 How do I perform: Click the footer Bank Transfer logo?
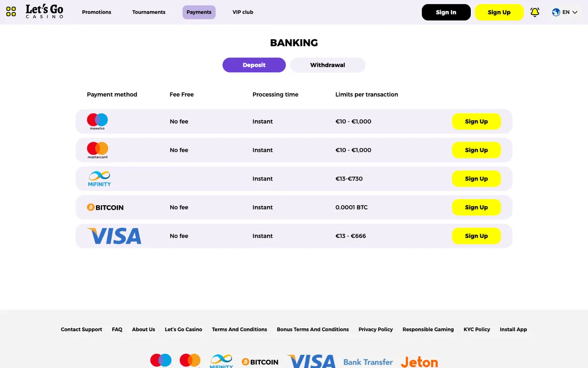click(x=368, y=362)
